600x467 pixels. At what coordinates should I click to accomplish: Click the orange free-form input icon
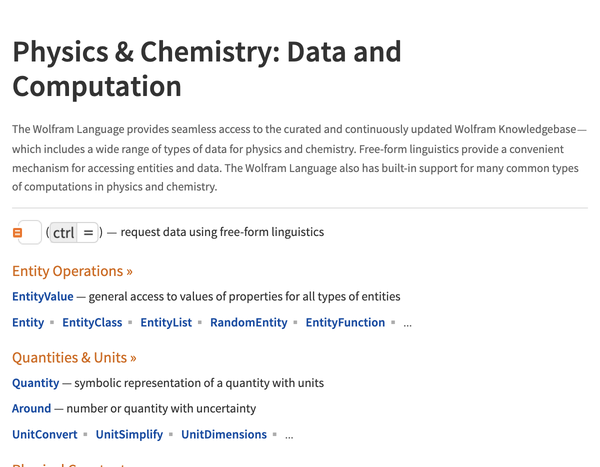point(17,233)
